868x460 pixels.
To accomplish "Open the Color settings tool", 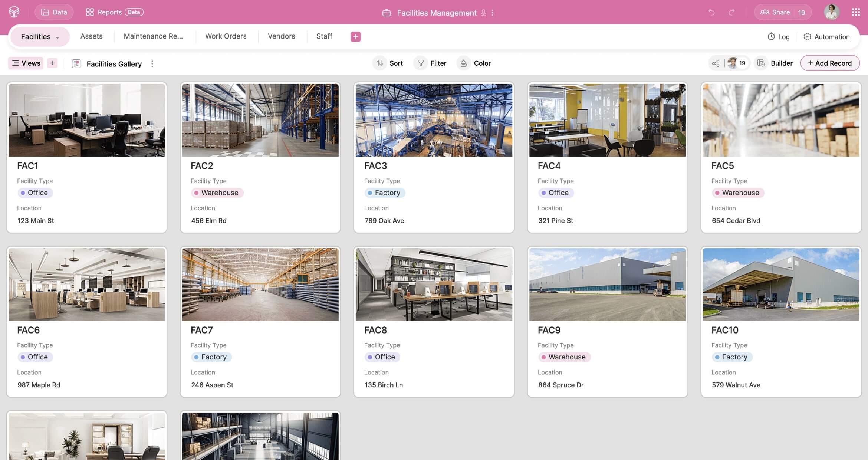I will pyautogui.click(x=474, y=63).
